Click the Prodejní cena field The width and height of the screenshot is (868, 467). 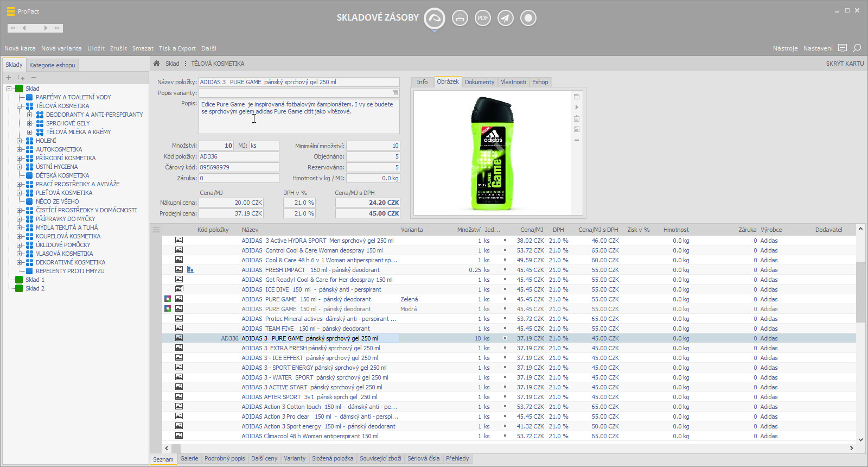click(x=231, y=213)
